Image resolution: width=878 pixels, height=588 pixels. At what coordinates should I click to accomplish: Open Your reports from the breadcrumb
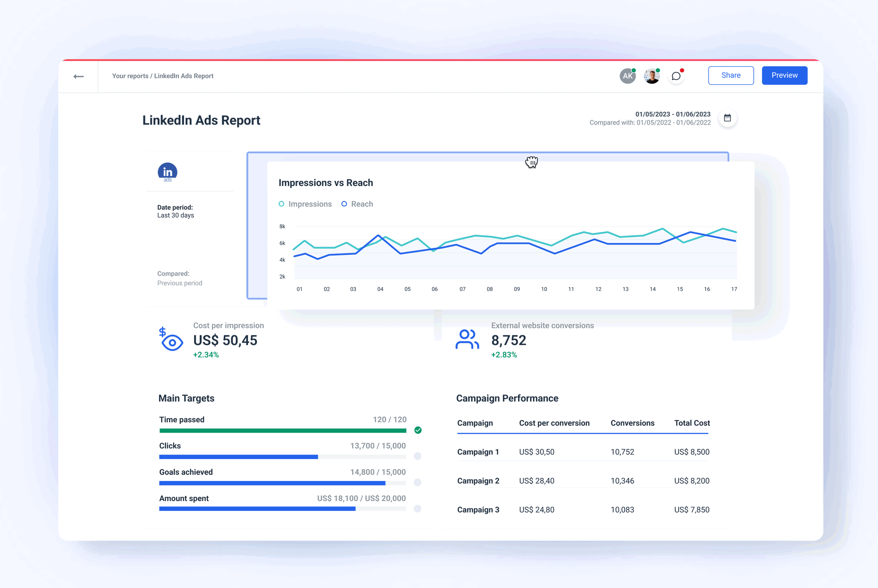(x=130, y=76)
